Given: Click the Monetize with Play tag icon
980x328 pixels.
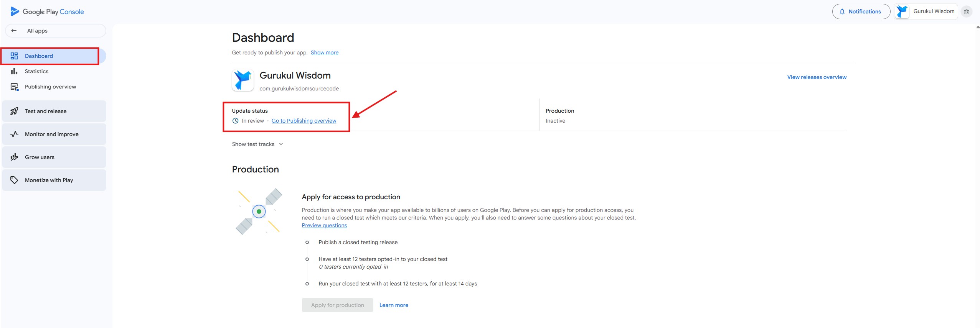Looking at the screenshot, I should click(14, 180).
